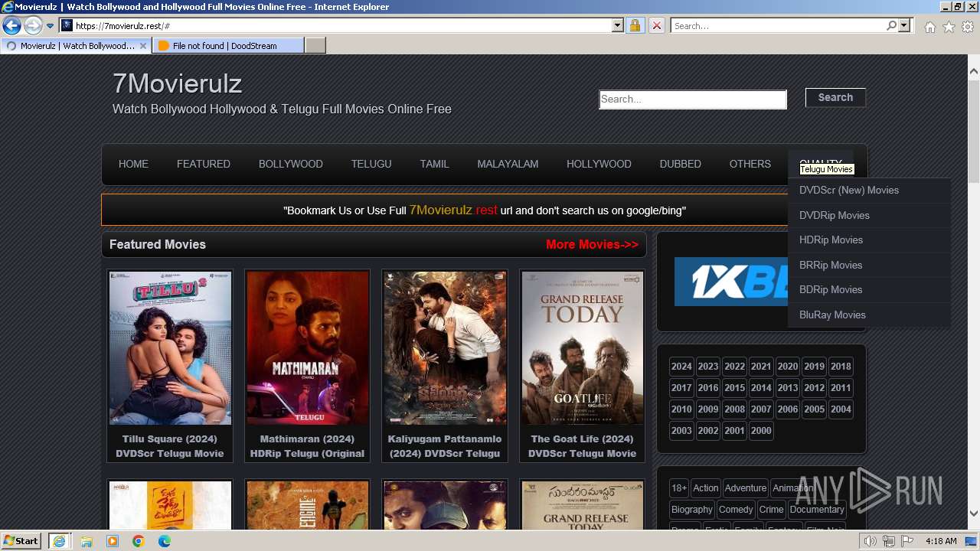Open the Tools gear icon
This screenshot has width=980, height=551.
tap(968, 27)
